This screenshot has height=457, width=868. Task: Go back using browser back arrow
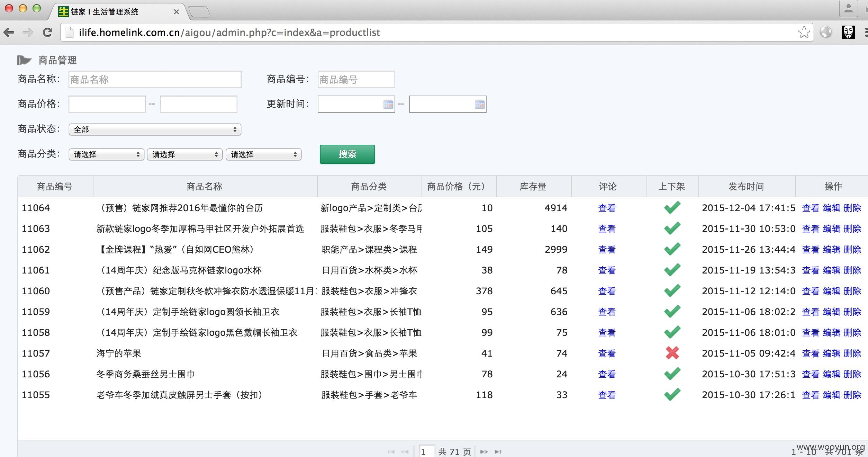[x=9, y=33]
